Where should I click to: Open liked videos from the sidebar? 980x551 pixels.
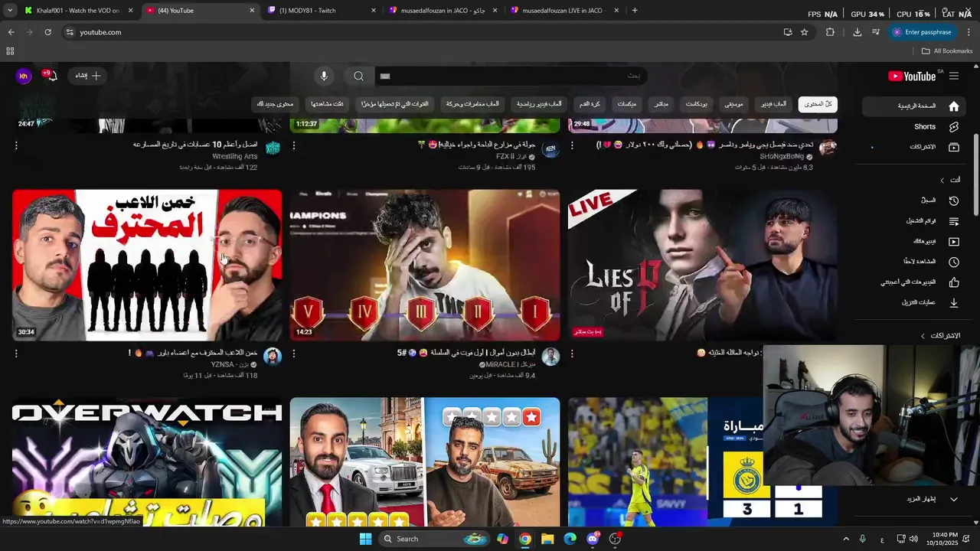[x=908, y=282]
